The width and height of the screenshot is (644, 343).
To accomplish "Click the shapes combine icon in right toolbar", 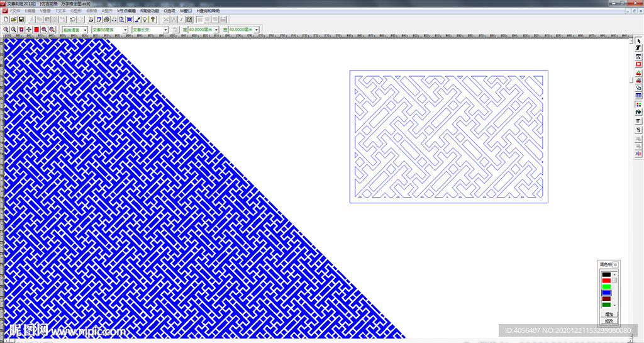I will click(x=638, y=88).
